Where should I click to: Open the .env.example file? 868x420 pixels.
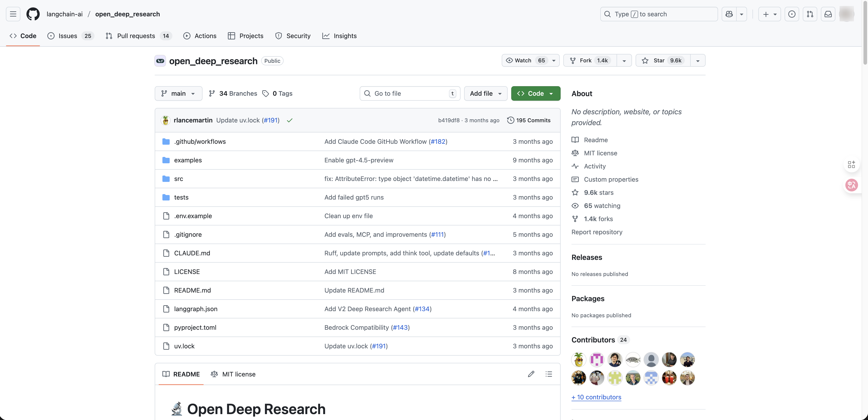click(193, 216)
